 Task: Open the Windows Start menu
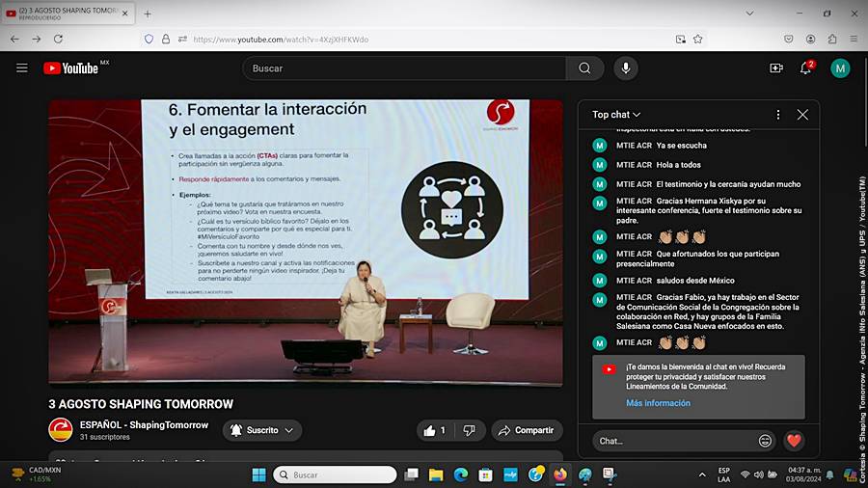258,474
